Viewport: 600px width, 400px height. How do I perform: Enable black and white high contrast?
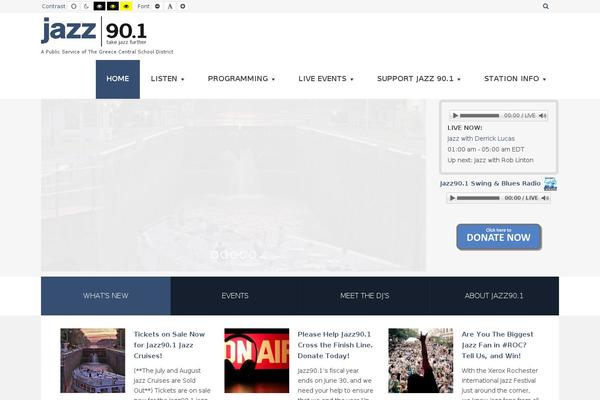click(x=99, y=6)
